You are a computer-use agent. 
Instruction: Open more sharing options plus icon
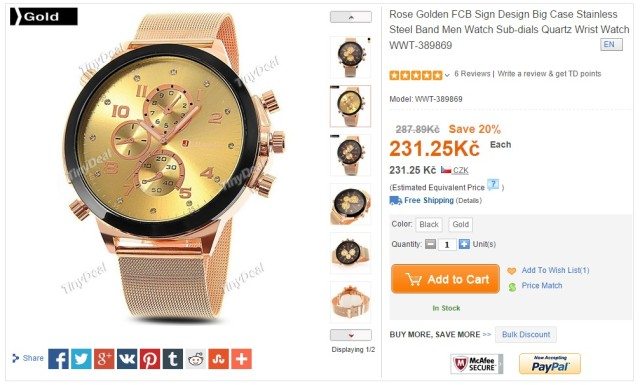(x=242, y=359)
